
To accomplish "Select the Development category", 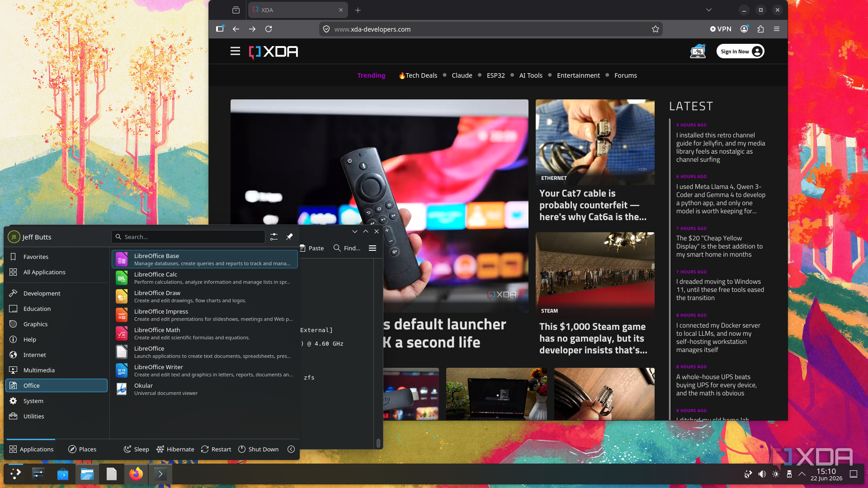I will 57,293.
